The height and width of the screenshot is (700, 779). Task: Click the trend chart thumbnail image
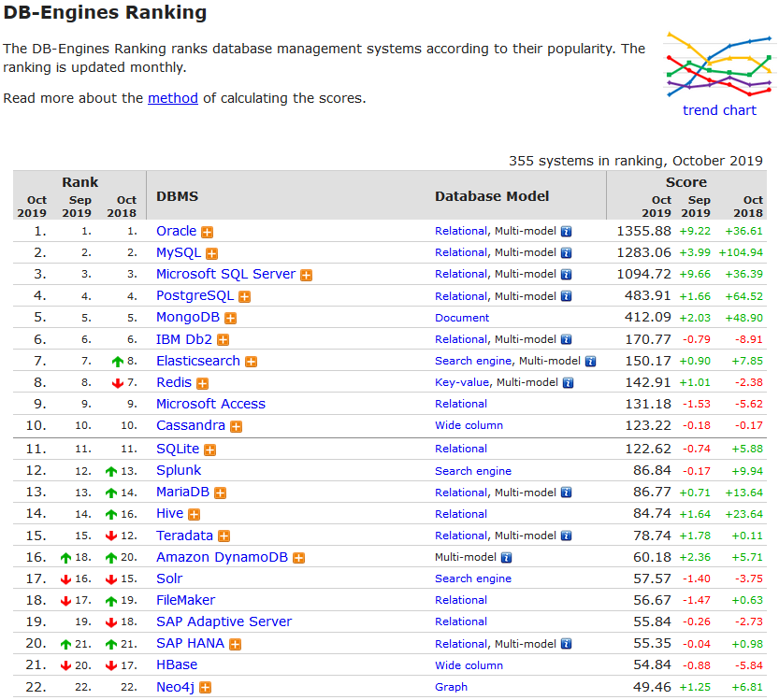click(x=720, y=64)
